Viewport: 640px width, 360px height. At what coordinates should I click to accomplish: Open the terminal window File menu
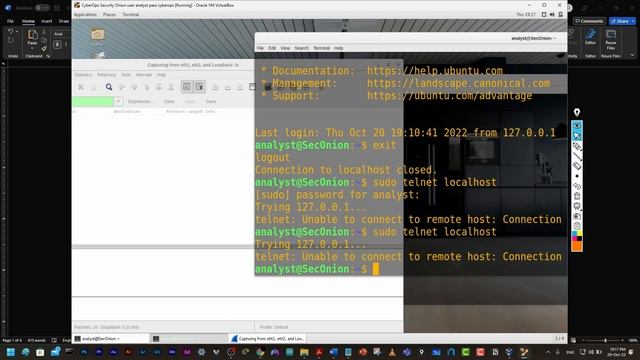(260, 48)
